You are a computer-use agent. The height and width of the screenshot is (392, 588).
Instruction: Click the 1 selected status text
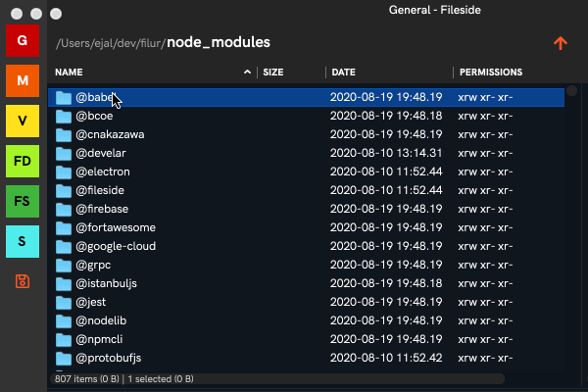pyautogui.click(x=161, y=379)
